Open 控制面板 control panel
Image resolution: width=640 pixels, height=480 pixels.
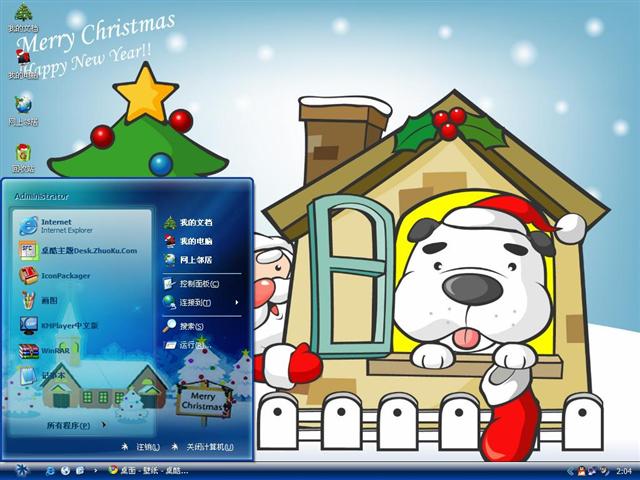point(191,284)
